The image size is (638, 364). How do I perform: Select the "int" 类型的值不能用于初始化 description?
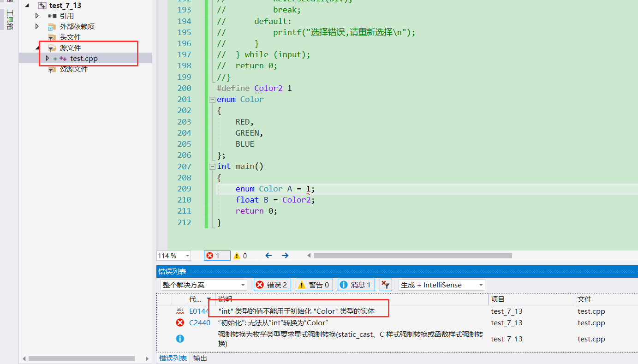(x=296, y=311)
